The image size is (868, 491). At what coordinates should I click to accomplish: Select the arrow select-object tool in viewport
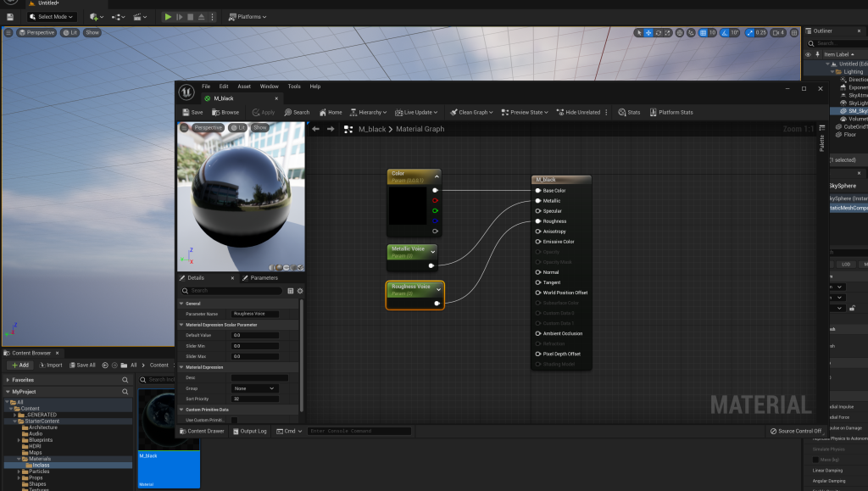click(x=639, y=33)
